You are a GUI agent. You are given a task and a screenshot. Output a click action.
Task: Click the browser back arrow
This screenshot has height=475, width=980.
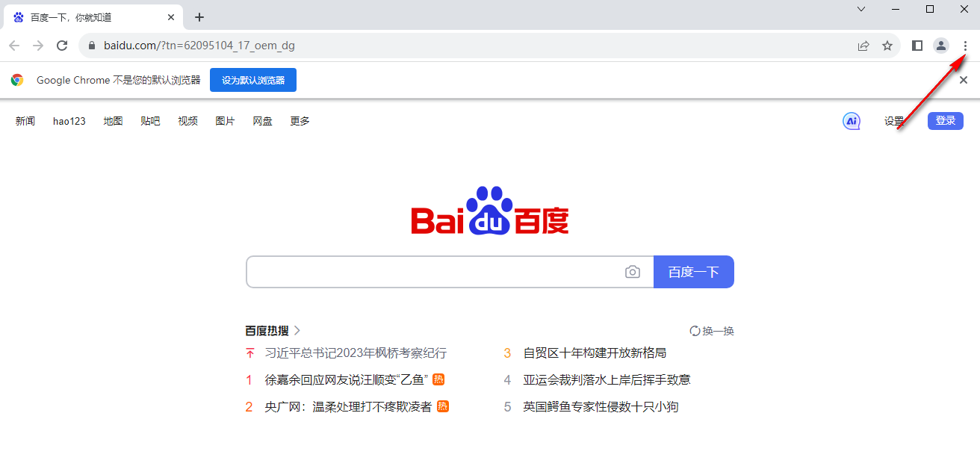point(14,46)
